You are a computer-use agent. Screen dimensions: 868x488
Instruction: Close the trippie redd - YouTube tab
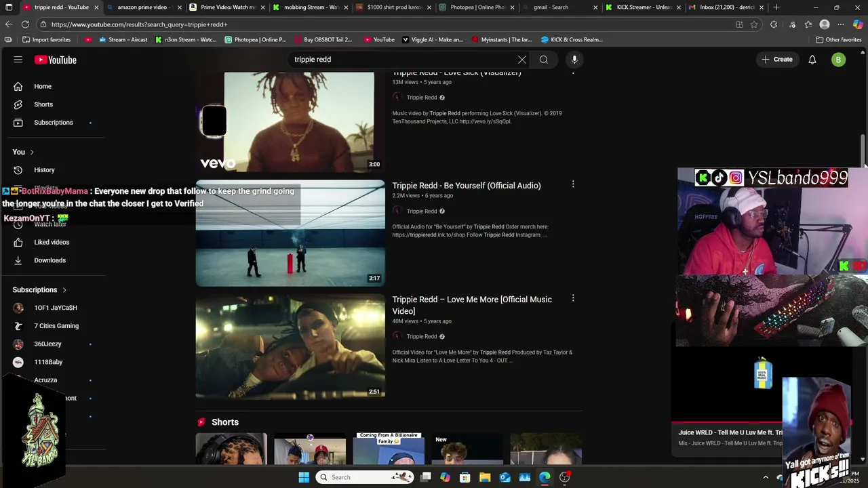click(x=96, y=7)
